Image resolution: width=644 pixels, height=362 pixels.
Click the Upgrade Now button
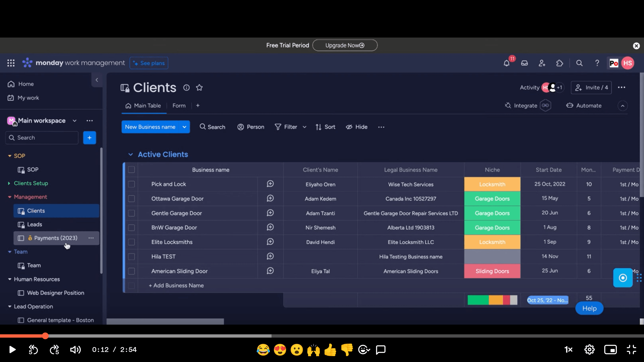345,45
